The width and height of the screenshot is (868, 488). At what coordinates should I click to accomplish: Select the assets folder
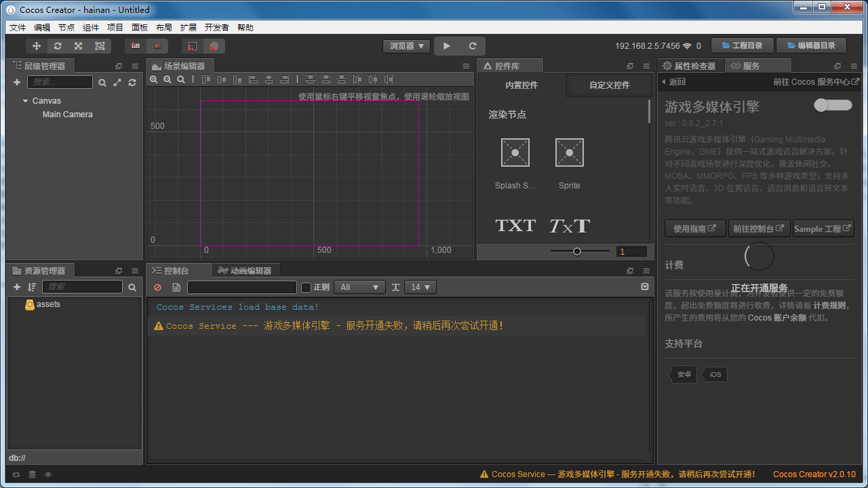[43, 304]
